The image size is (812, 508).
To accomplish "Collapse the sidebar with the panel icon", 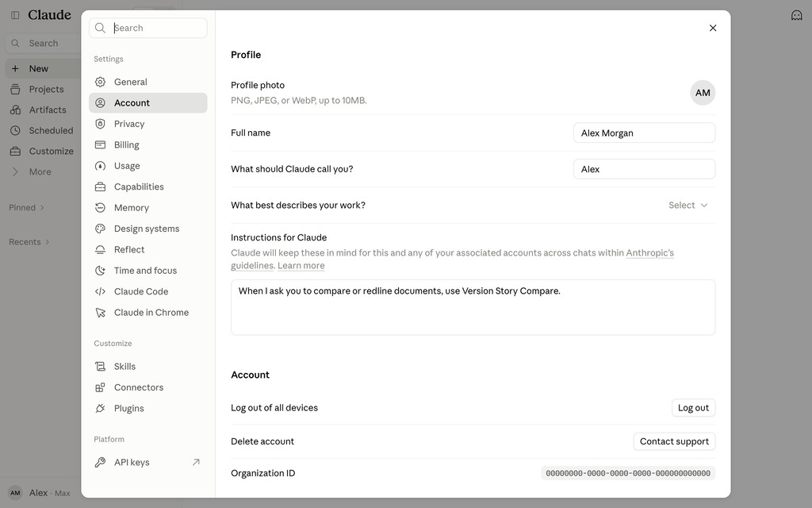I will point(15,15).
